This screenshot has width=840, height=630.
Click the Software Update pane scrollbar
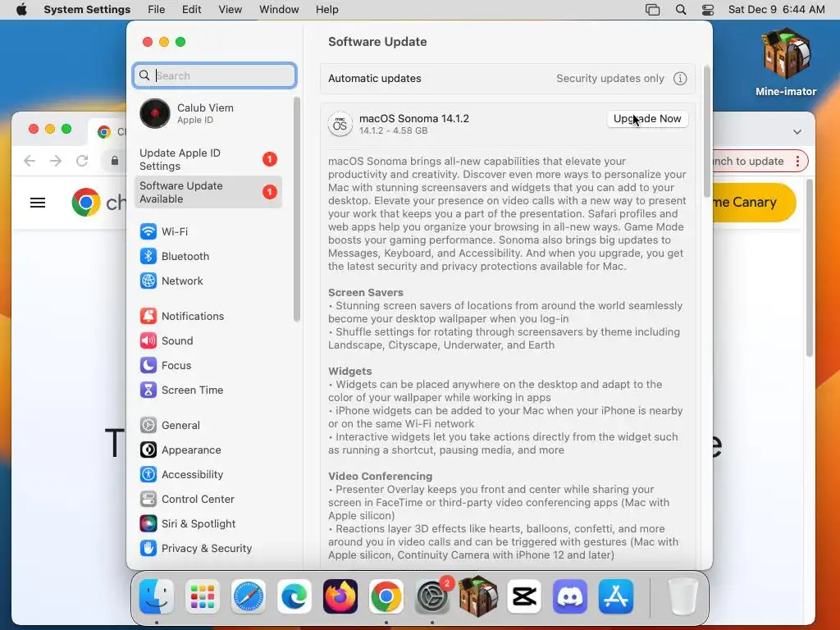tap(706, 132)
